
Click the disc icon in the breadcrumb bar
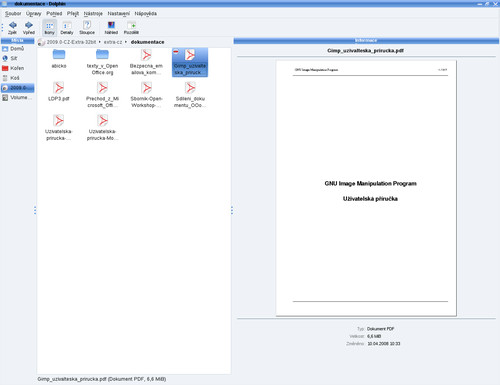(x=41, y=42)
